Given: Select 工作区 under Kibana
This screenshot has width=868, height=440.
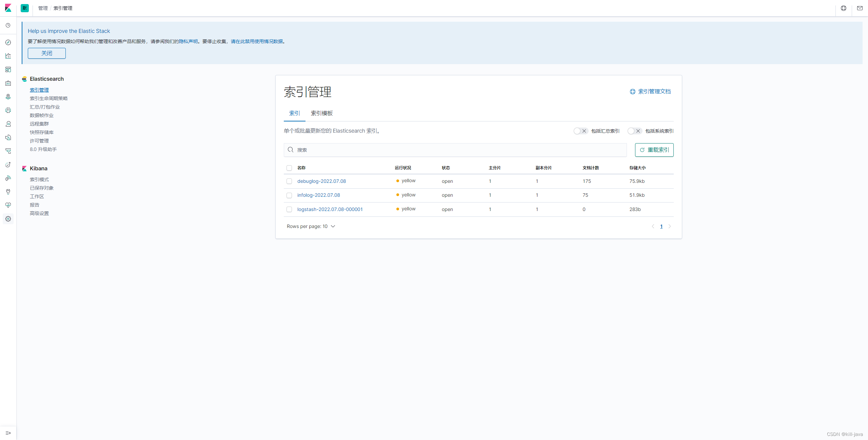Looking at the screenshot, I should pos(37,196).
